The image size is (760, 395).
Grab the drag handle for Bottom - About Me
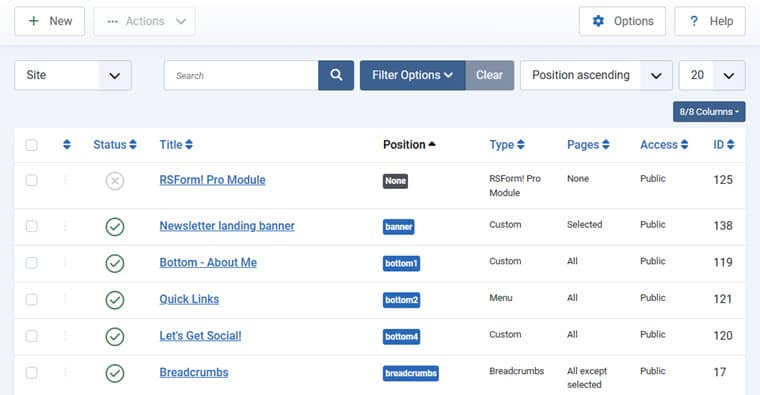(65, 263)
